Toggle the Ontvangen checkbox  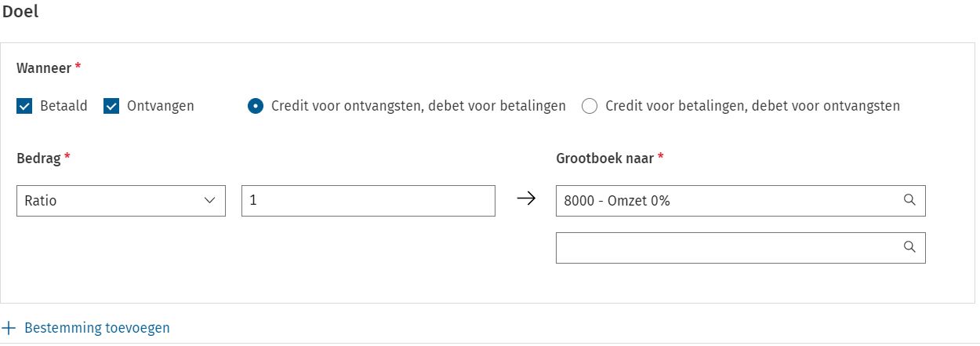click(x=111, y=106)
